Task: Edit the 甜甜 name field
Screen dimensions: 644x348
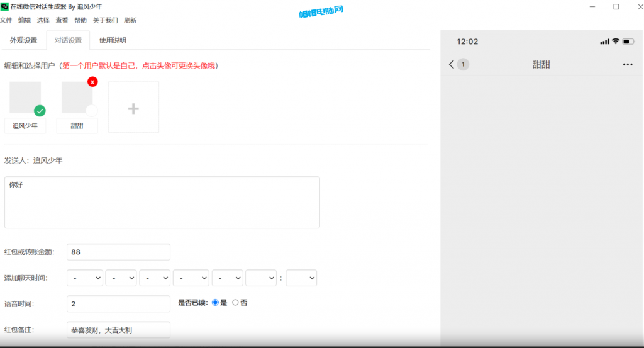Action: click(77, 126)
